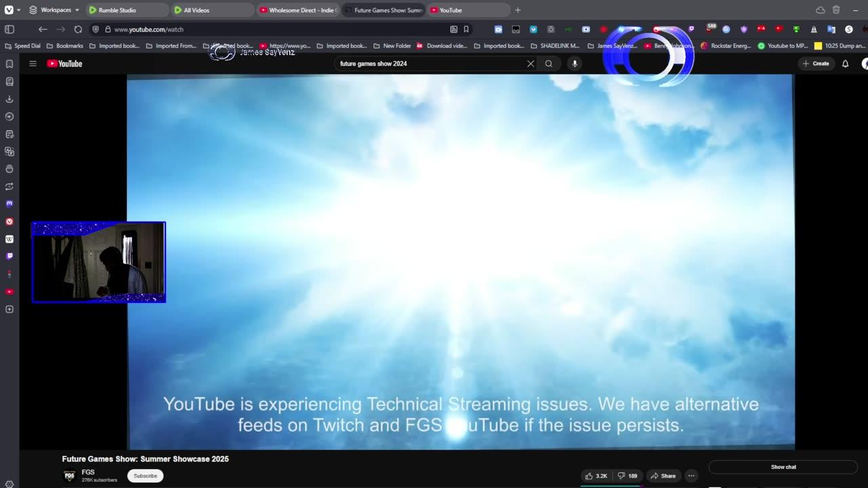Open a new browser tab
868x488 pixels.
tap(518, 10)
